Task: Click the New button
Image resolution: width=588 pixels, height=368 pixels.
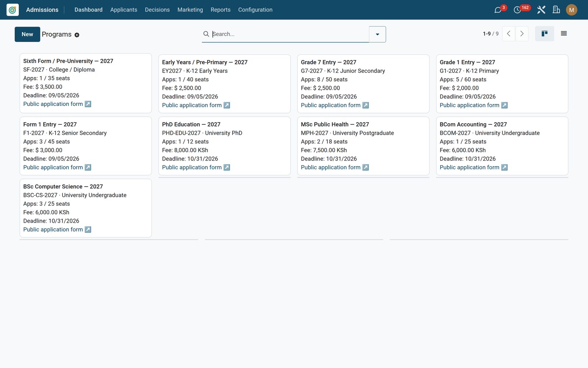Action: click(28, 34)
